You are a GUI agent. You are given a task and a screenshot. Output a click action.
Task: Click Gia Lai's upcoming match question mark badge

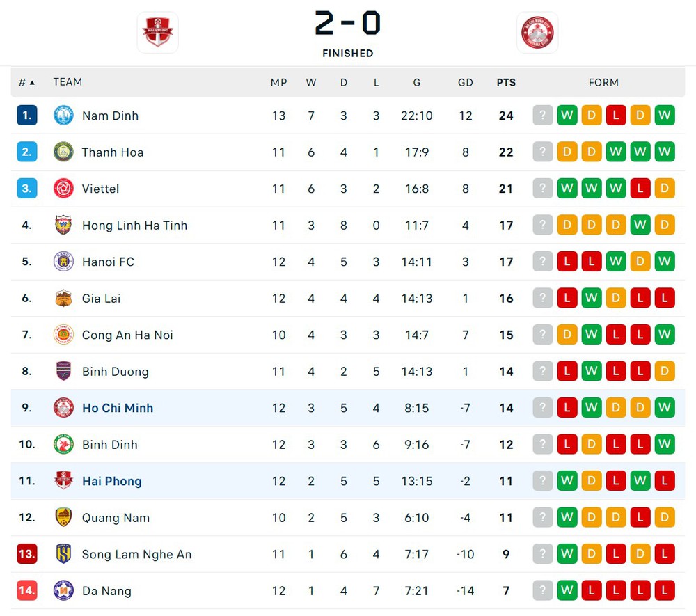543,299
